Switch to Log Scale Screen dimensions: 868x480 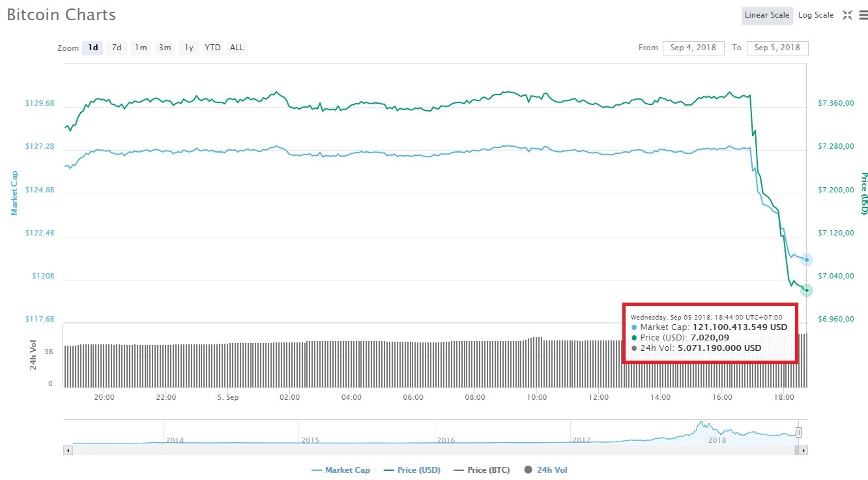tap(816, 15)
